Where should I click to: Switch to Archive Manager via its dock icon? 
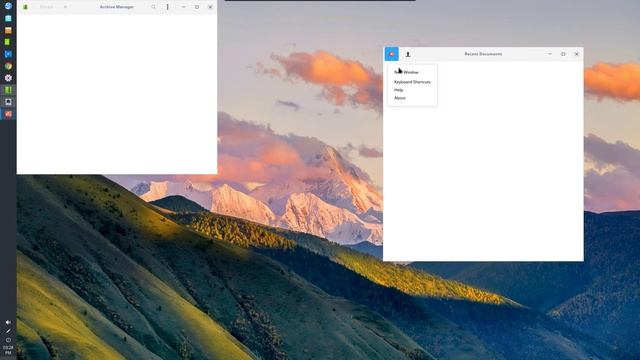[8, 90]
